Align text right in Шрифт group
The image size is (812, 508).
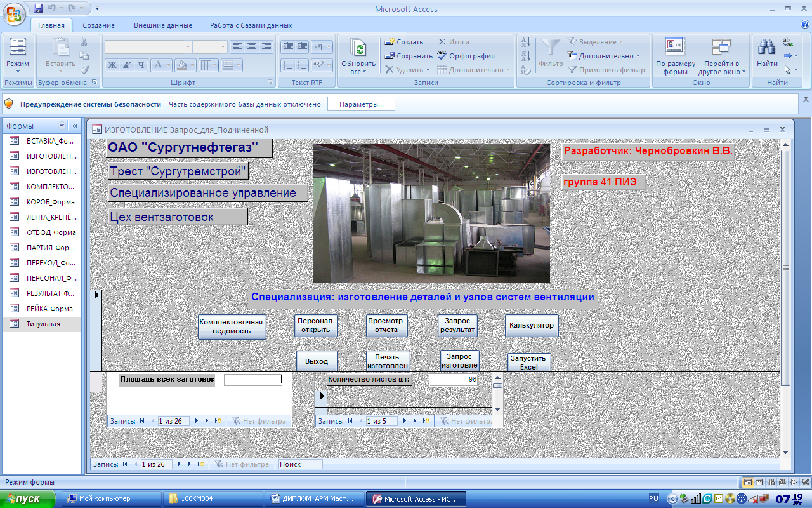coord(266,47)
